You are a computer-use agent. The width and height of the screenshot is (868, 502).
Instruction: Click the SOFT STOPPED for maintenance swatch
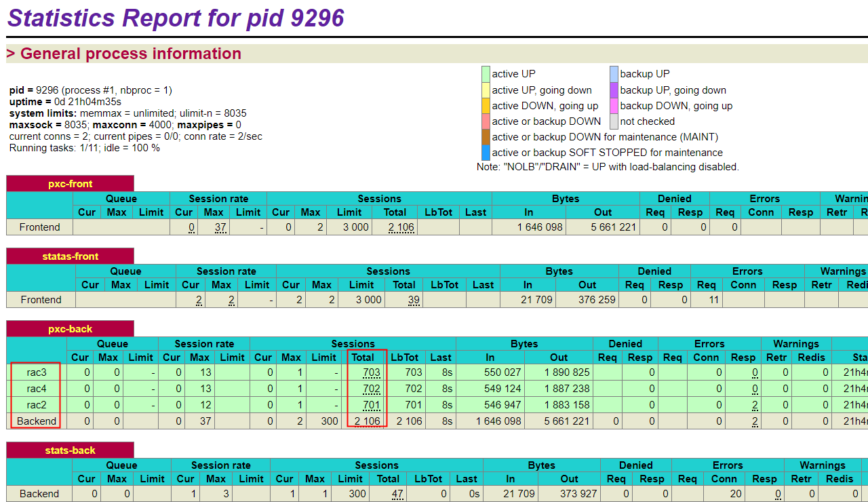(x=486, y=152)
